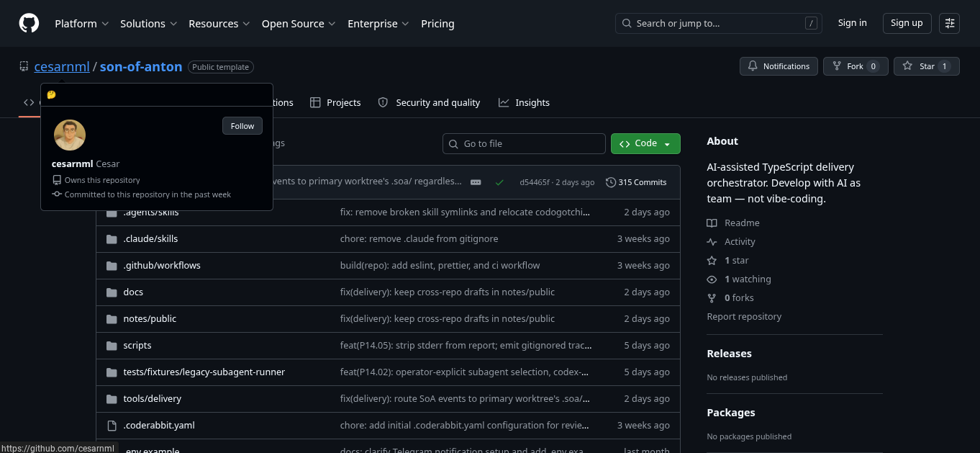View the 1 watching link

coord(739,279)
